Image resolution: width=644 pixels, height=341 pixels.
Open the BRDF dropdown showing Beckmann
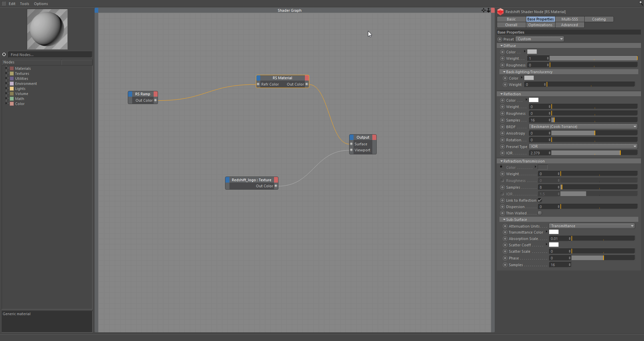point(583,127)
